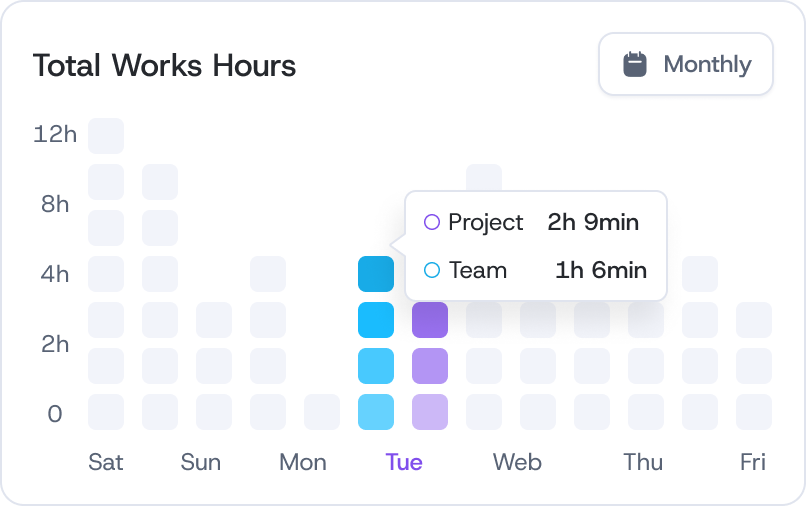Select the highlighted Tue day label
806x506 pixels.
pos(404,462)
